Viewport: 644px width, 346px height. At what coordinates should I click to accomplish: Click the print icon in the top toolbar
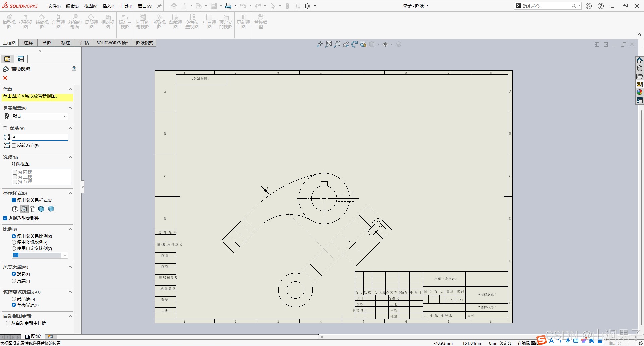click(x=228, y=6)
